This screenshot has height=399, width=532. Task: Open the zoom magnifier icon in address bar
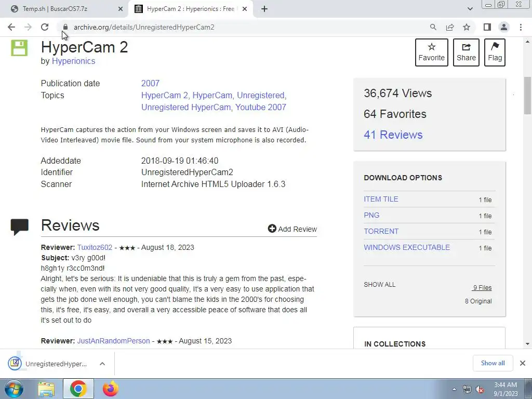(x=433, y=27)
